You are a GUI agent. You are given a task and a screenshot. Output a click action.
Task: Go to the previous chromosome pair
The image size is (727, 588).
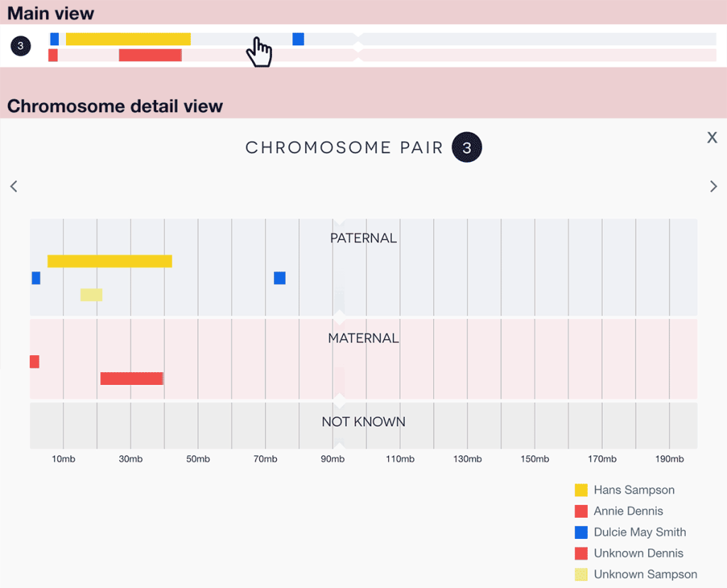(x=13, y=187)
